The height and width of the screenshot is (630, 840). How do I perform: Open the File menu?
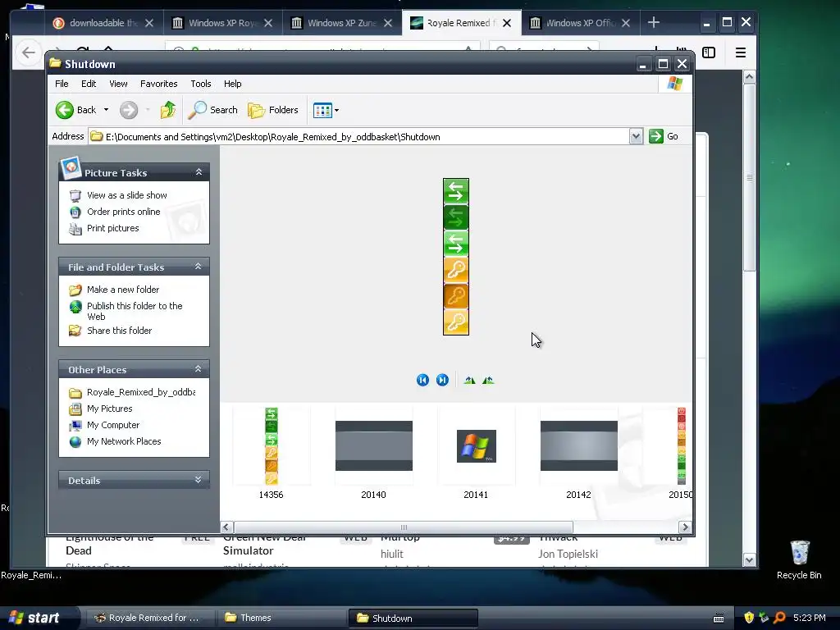[62, 84]
